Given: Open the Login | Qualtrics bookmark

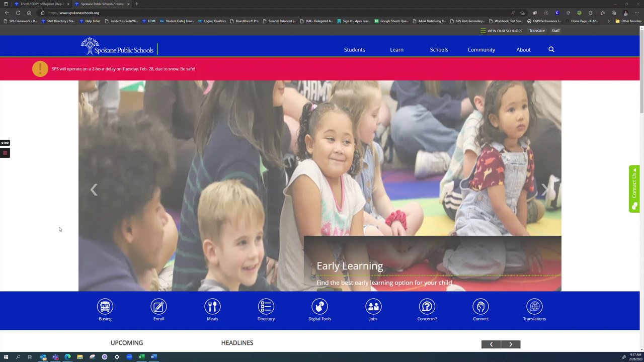Looking at the screenshot, I should (x=212, y=21).
